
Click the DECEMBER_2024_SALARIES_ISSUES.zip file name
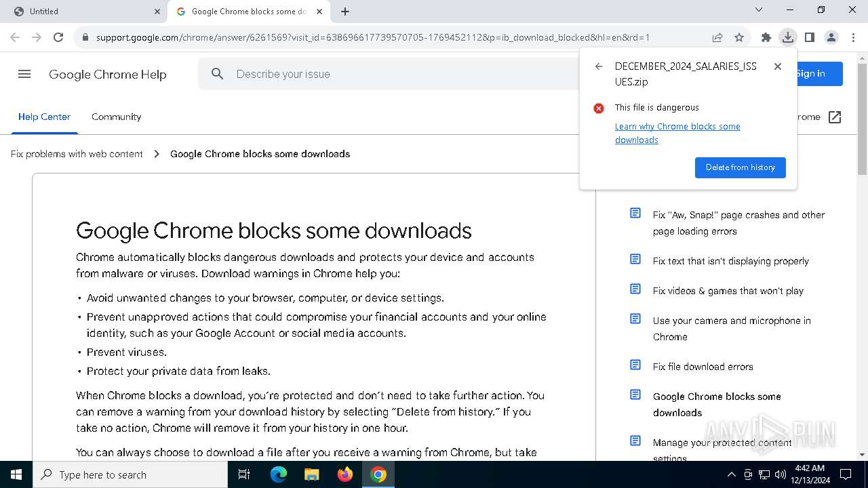[x=686, y=74]
